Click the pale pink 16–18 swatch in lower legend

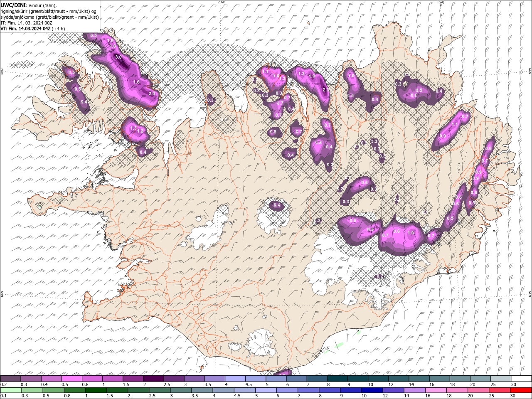pyautogui.click(x=436, y=390)
